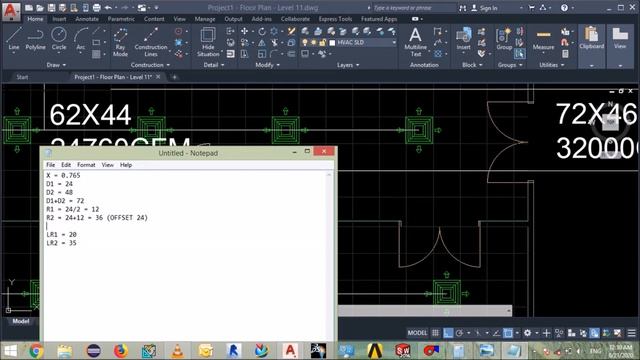This screenshot has width=640, height=360.
Task: Toggle layer lock padlock icon
Action: [x=322, y=42]
